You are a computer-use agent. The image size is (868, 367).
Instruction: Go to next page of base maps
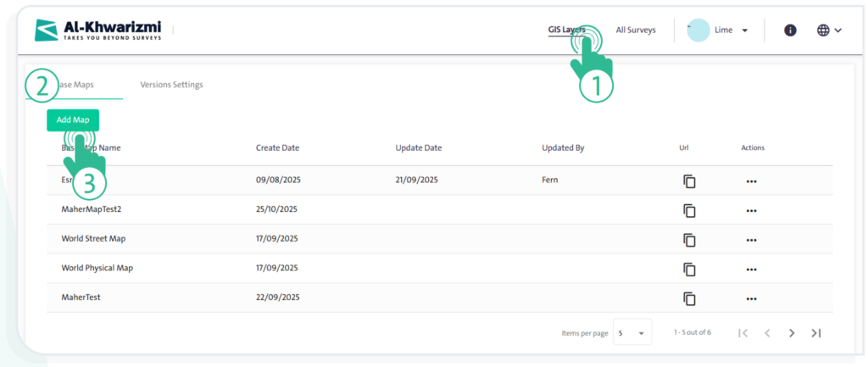pos(792,333)
